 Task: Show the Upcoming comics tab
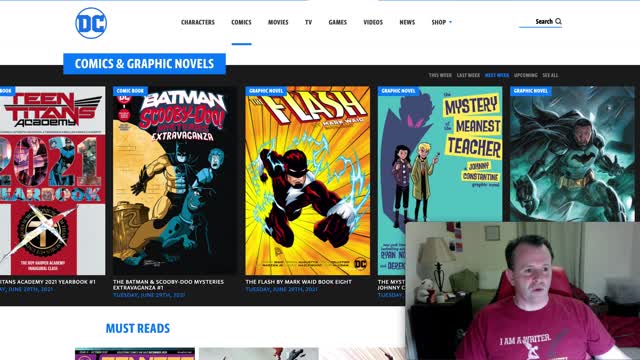click(526, 76)
